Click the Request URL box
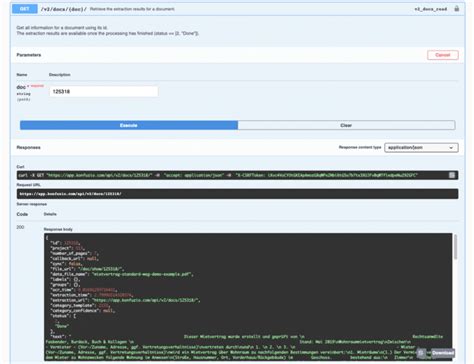474x364 pixels. click(237, 194)
